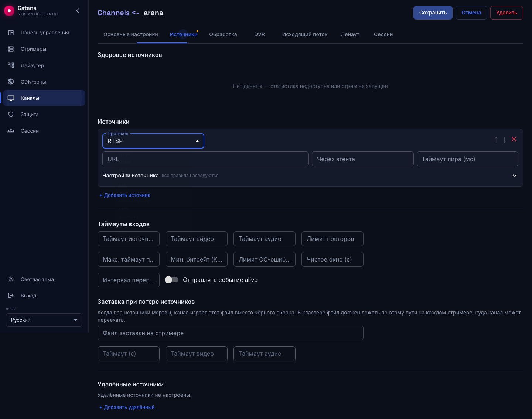Click the Отмена button

pos(471,13)
